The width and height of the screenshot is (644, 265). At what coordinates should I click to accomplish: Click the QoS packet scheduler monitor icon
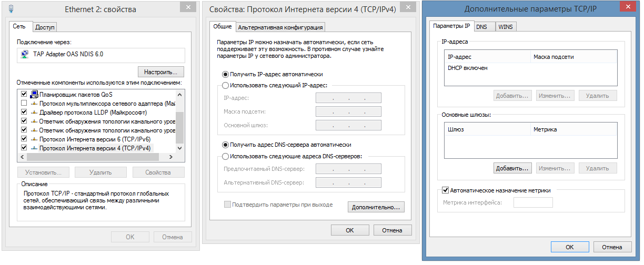point(34,95)
